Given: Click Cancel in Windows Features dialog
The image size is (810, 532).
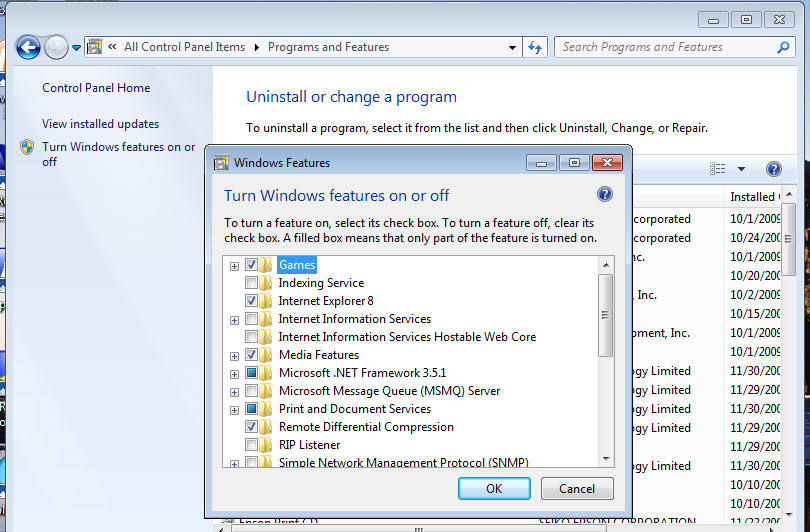Looking at the screenshot, I should point(577,489).
